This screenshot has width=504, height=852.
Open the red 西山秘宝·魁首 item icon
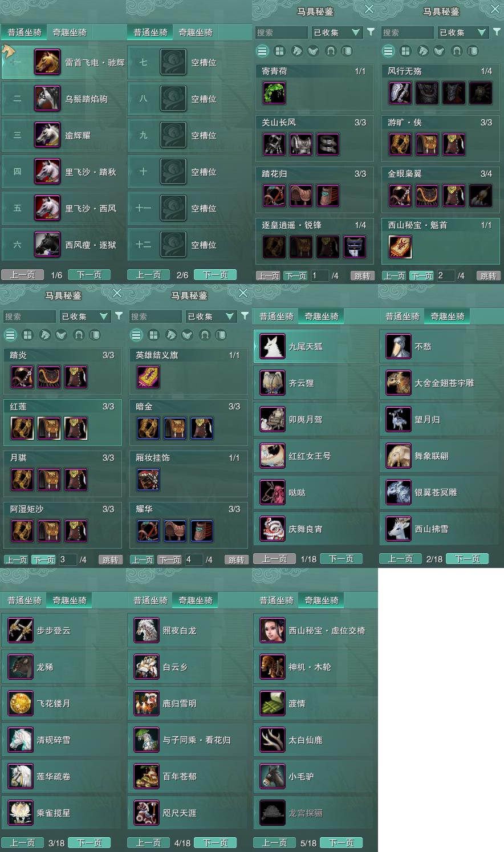[x=400, y=247]
